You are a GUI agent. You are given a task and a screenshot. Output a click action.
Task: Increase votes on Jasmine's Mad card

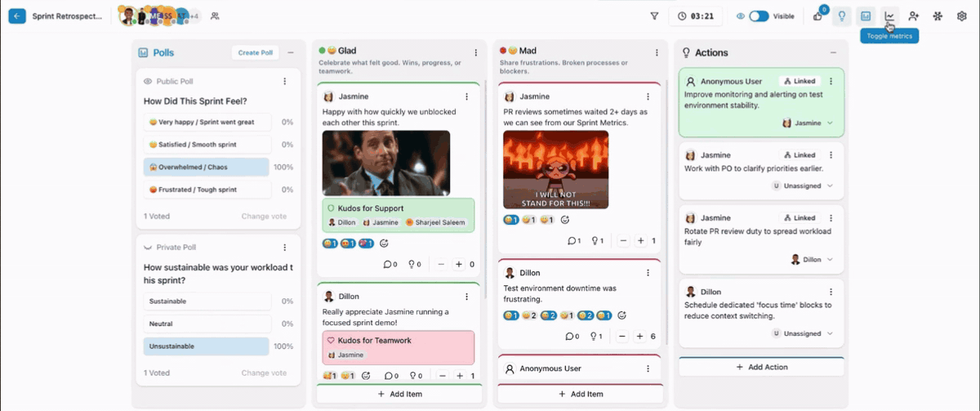point(640,241)
